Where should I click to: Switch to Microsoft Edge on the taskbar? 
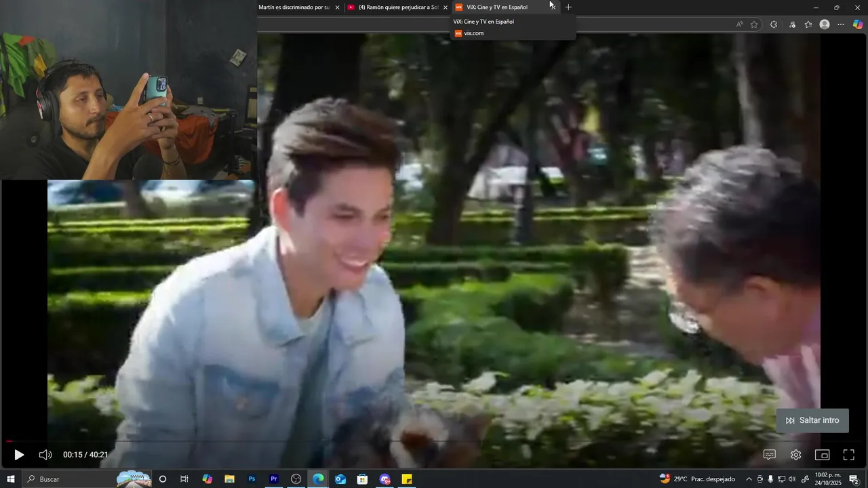click(318, 479)
